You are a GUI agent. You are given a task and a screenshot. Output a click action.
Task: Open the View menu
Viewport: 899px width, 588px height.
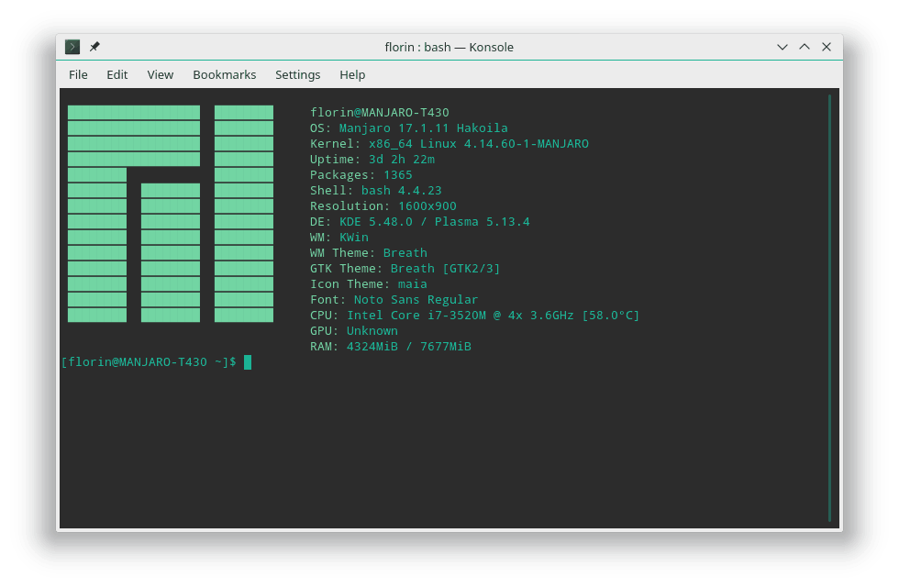coord(160,74)
